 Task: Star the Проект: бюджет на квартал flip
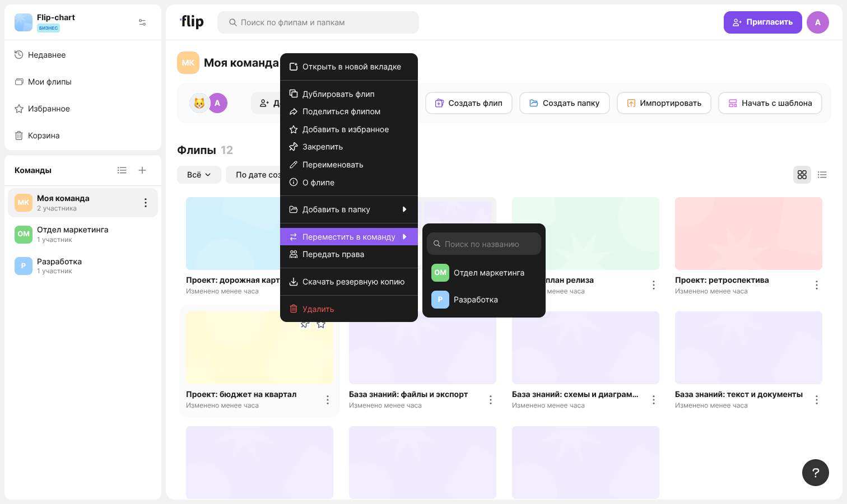[x=321, y=324]
